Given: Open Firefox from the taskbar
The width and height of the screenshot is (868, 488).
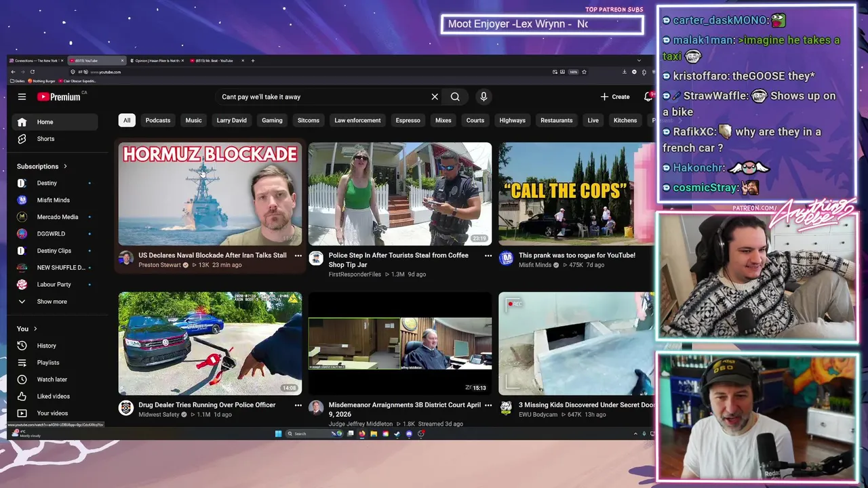Looking at the screenshot, I should (361, 434).
